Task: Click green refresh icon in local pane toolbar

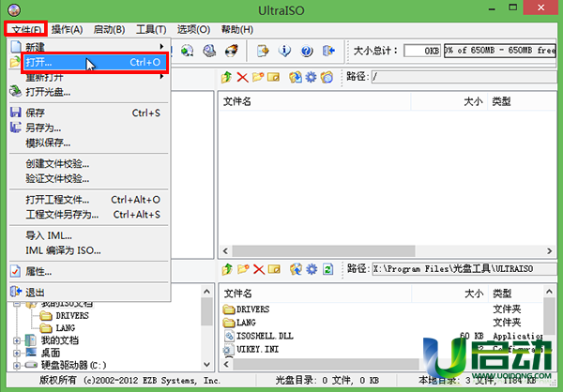Action: 327,269
